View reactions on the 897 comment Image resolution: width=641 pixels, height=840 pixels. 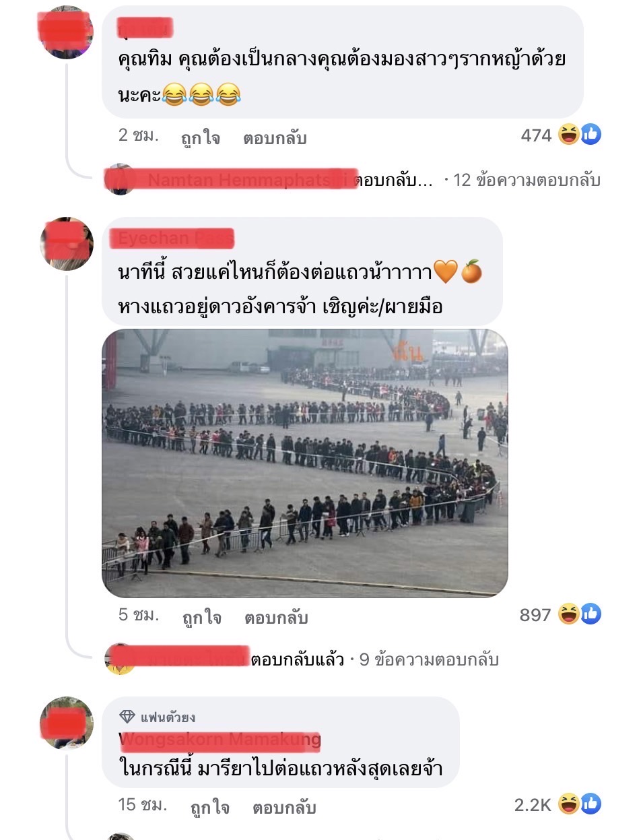(560, 614)
